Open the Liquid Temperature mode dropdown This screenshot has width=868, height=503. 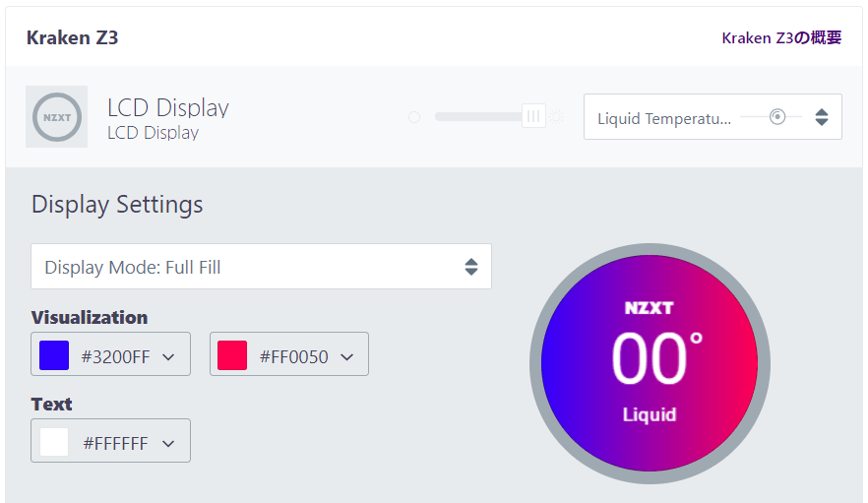713,117
